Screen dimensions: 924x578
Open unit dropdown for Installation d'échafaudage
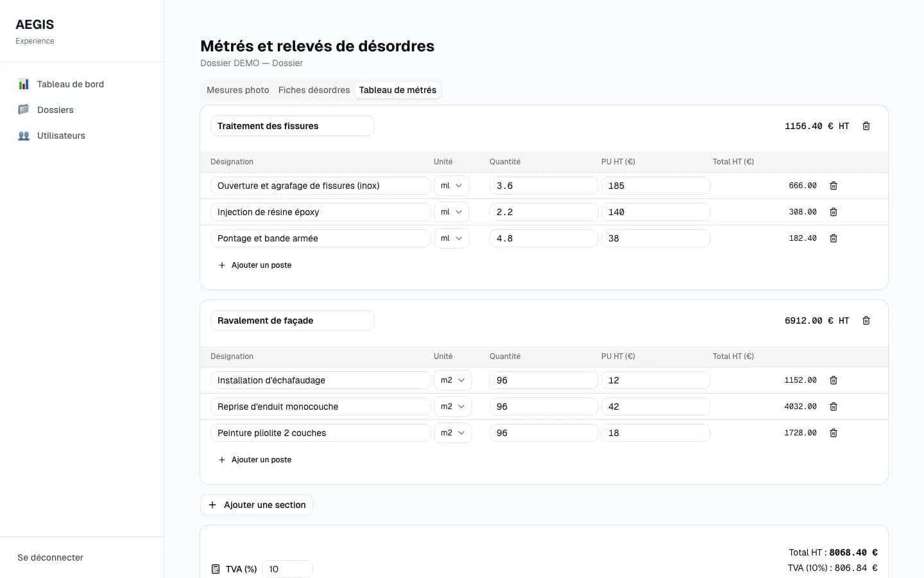point(453,380)
